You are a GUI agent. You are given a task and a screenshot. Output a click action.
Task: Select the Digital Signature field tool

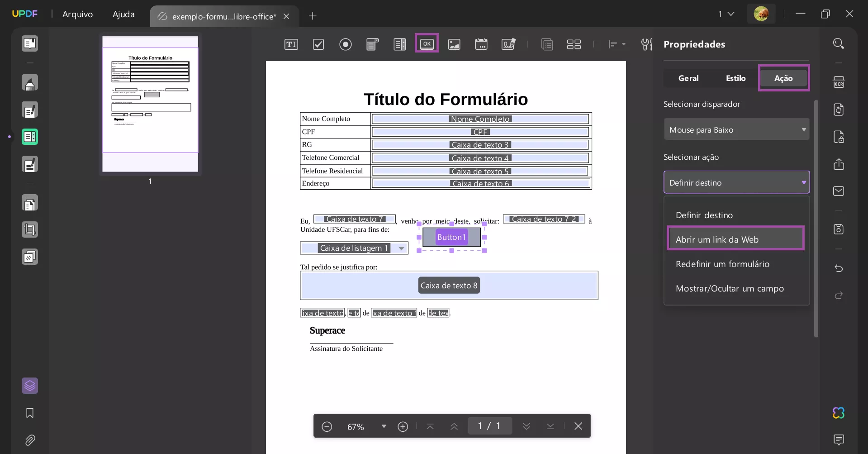(508, 44)
